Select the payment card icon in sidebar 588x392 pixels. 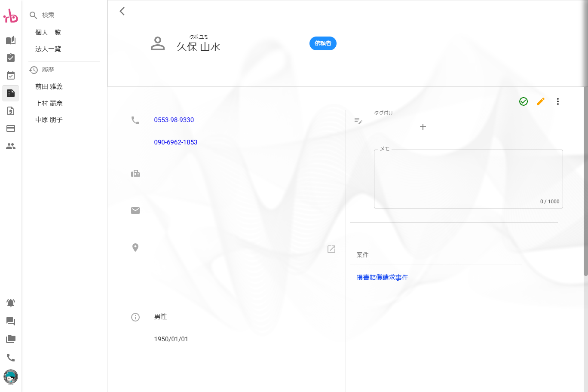[10, 129]
